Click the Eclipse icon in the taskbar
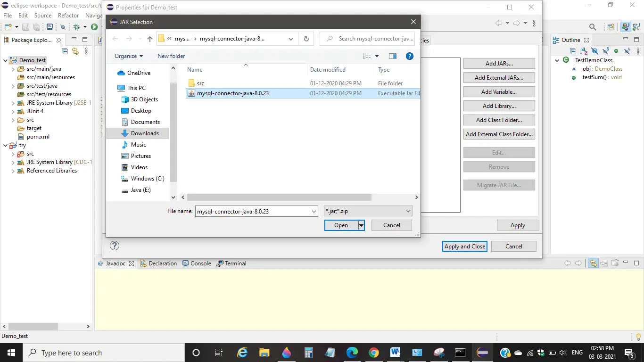This screenshot has height=362, width=644. [x=482, y=353]
